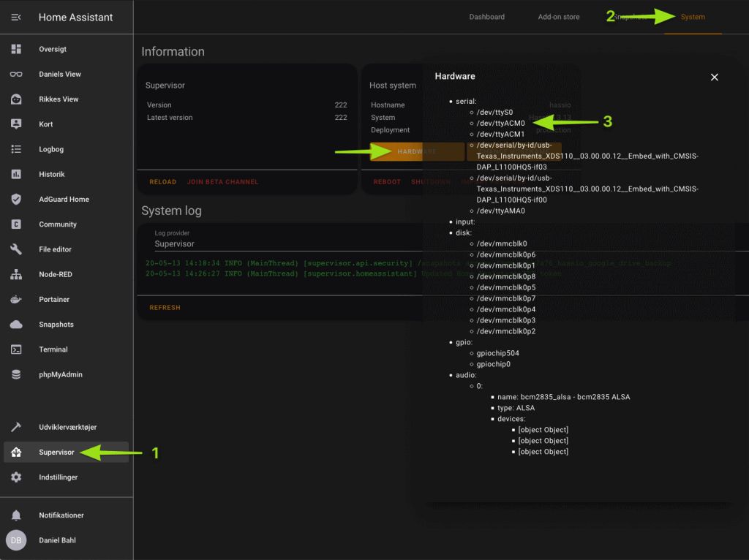Click the /dev/ttyAMA0 serial entry
Viewport: 749px width, 560px height.
point(500,211)
